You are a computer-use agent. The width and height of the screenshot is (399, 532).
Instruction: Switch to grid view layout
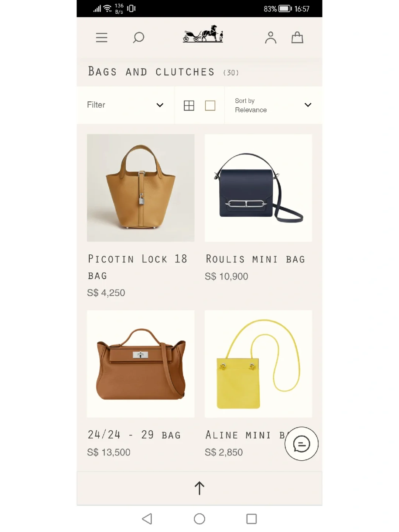click(x=189, y=106)
